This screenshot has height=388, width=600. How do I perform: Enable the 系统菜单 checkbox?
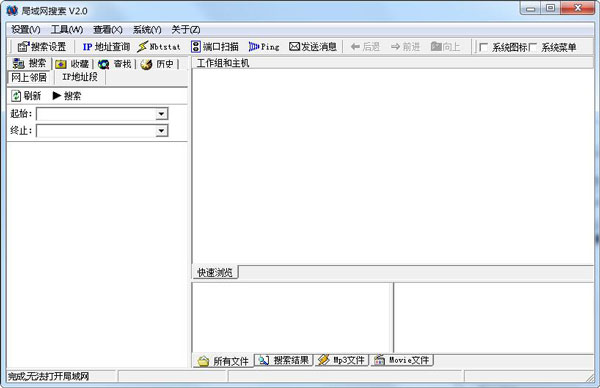coord(533,47)
